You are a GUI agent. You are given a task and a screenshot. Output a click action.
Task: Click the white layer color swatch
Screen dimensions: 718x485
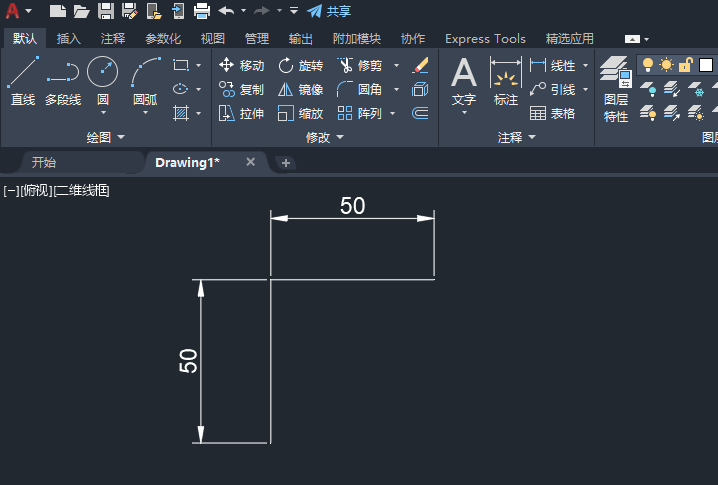click(706, 65)
